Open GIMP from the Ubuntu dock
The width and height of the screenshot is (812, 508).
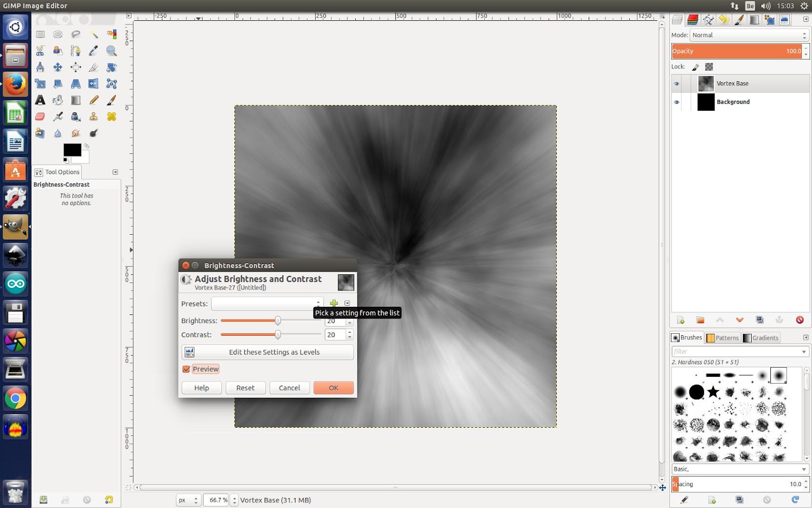pyautogui.click(x=15, y=227)
